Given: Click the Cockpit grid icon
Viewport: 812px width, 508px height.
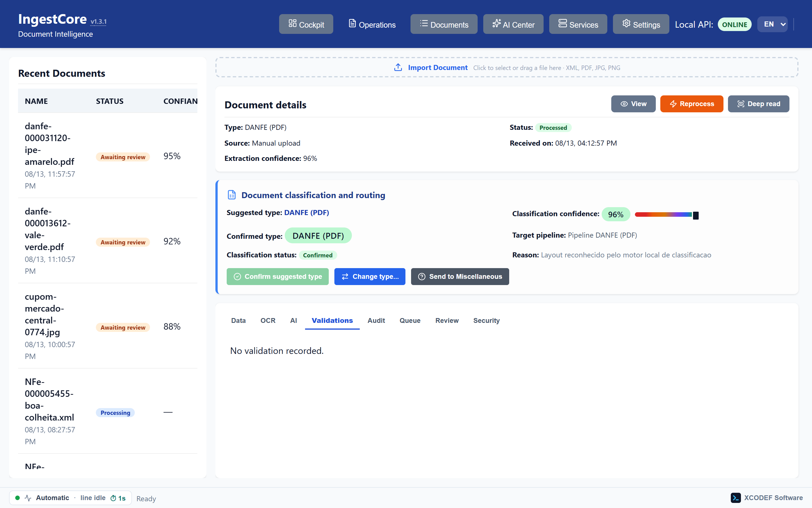Looking at the screenshot, I should point(292,23).
